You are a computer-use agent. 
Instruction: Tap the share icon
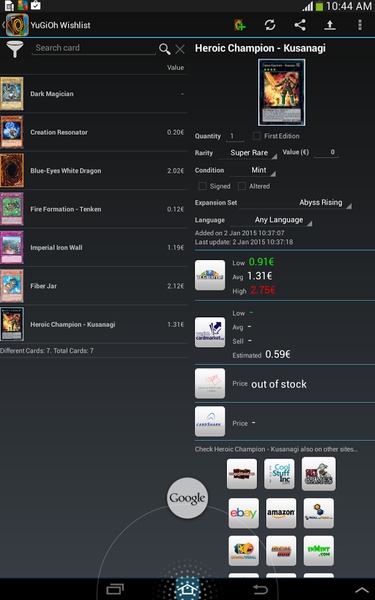(x=300, y=25)
